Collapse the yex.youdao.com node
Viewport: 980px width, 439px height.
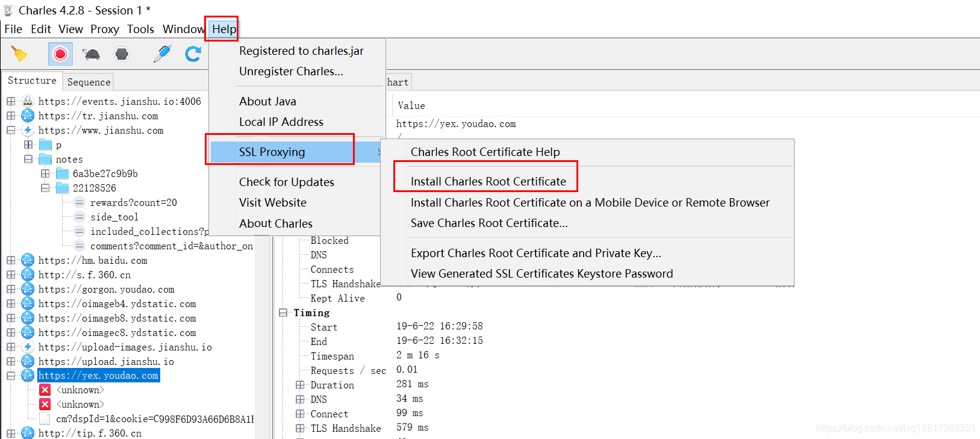tap(11, 376)
